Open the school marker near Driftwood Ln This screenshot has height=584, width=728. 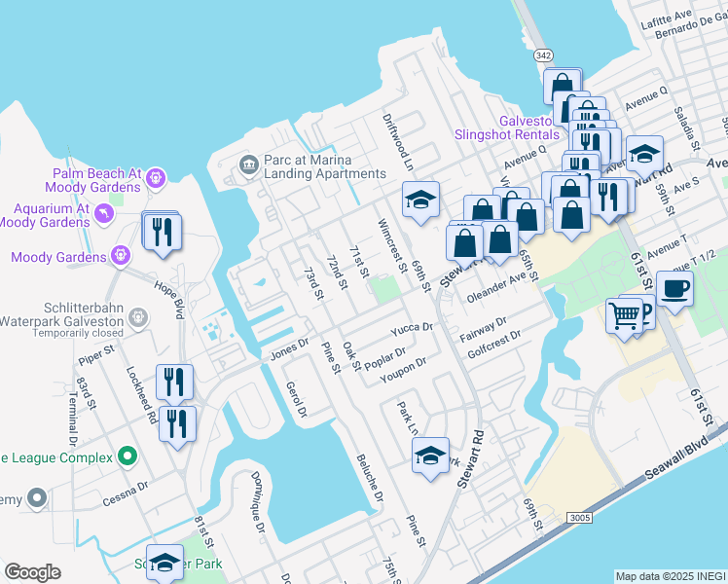pos(420,202)
